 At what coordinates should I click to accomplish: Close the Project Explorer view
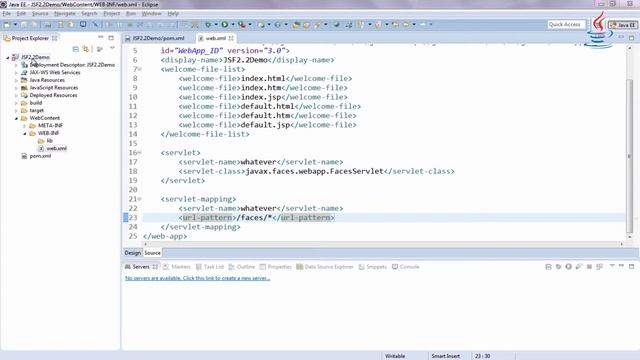pos(55,38)
